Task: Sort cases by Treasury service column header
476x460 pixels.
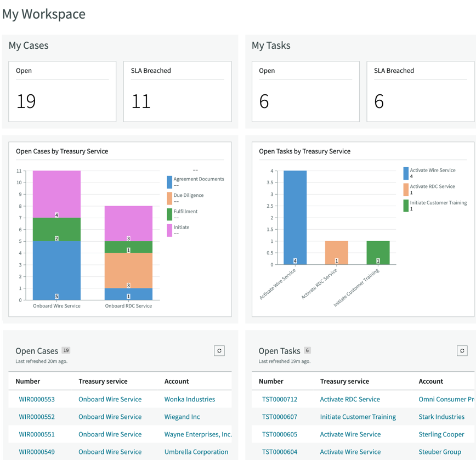Action: click(103, 381)
